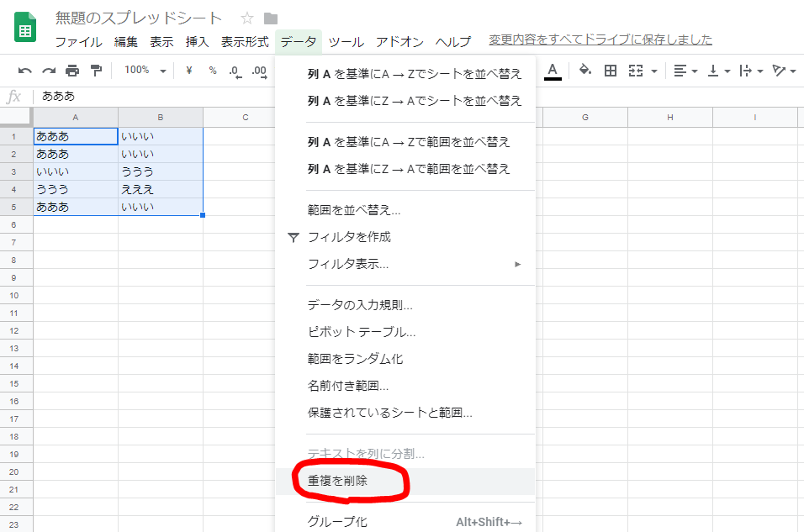
Task: Select column H header
Action: coord(670,118)
